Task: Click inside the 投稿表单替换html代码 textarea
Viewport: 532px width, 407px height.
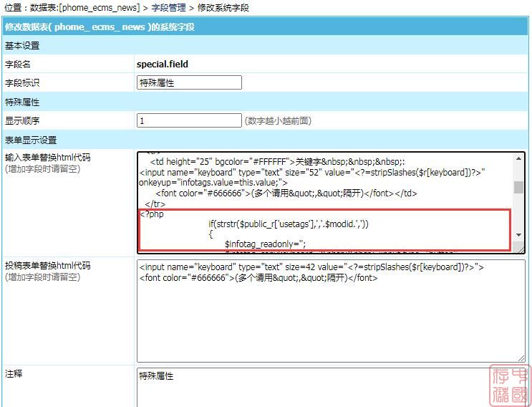Action: coord(329,315)
